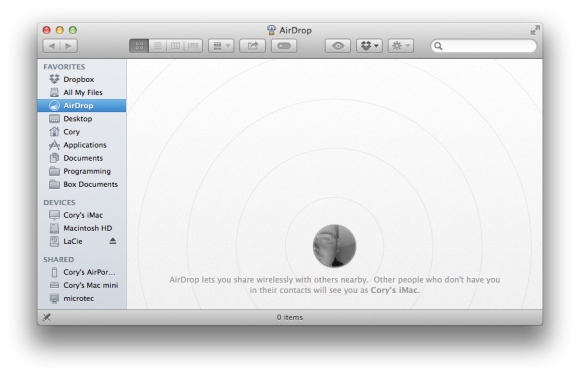This screenshot has height=377, width=580.
Task: Open the item arrangement dropdown
Action: (x=221, y=46)
